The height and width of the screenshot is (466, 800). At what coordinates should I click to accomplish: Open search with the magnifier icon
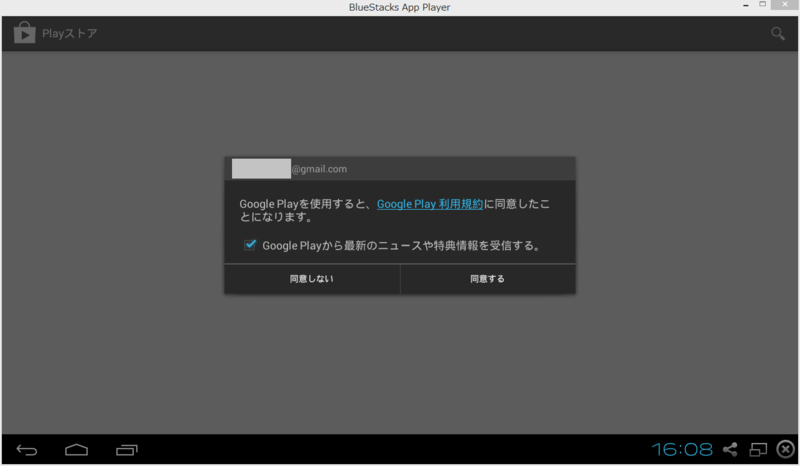coord(778,34)
